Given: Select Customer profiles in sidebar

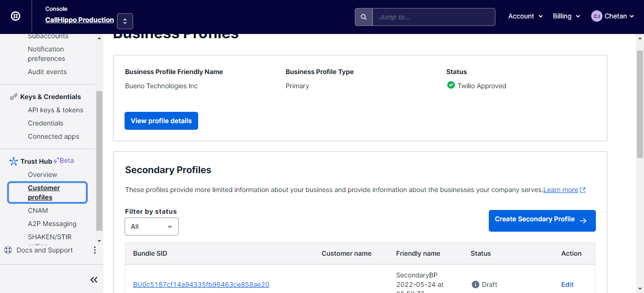Looking at the screenshot, I should (47, 193).
